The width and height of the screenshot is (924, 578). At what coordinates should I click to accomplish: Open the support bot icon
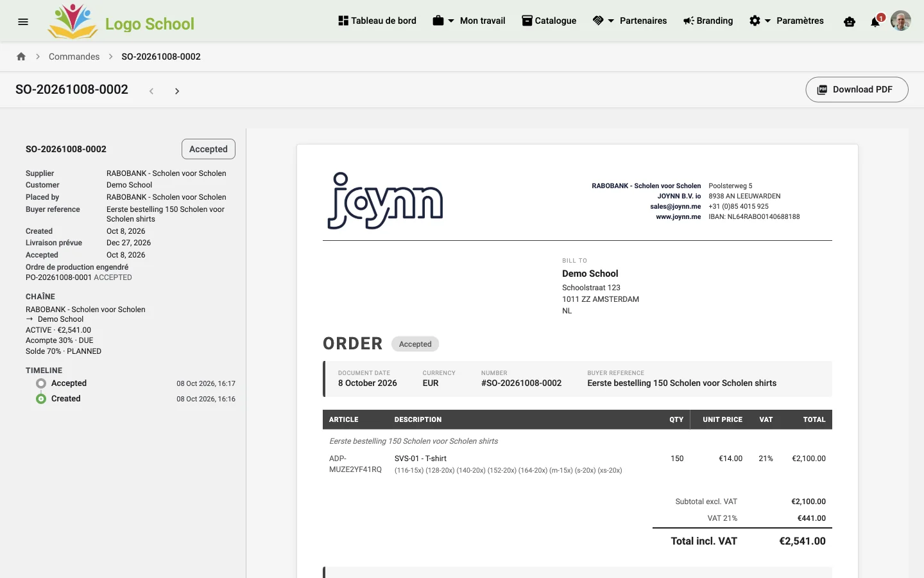tap(850, 21)
